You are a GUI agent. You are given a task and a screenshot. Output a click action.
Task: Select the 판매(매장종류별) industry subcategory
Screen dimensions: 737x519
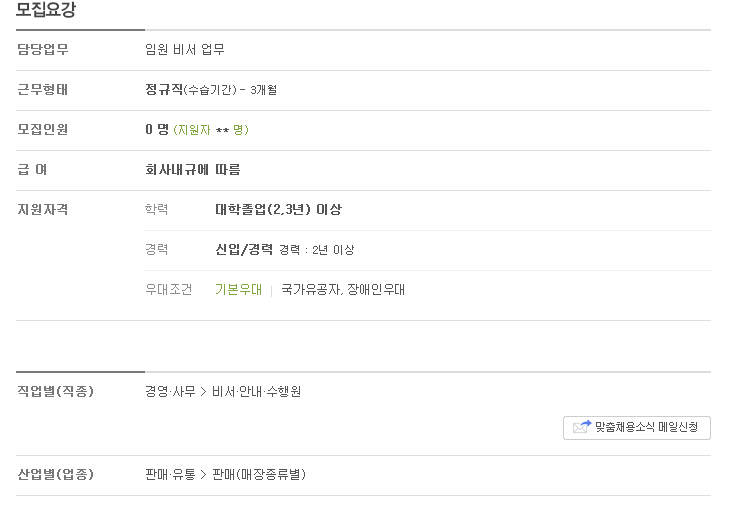tap(259, 474)
